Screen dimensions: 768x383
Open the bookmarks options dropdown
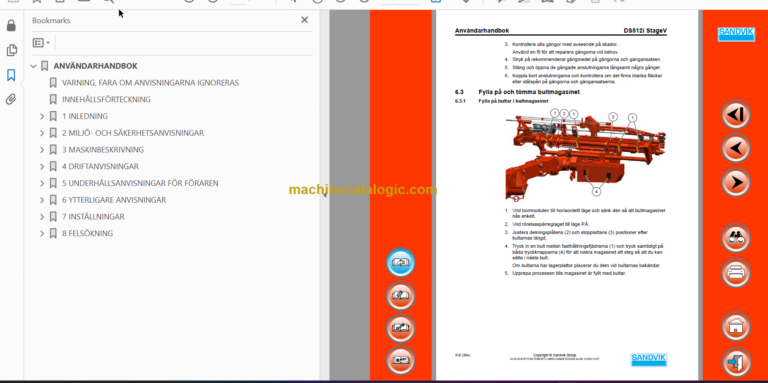(x=41, y=43)
